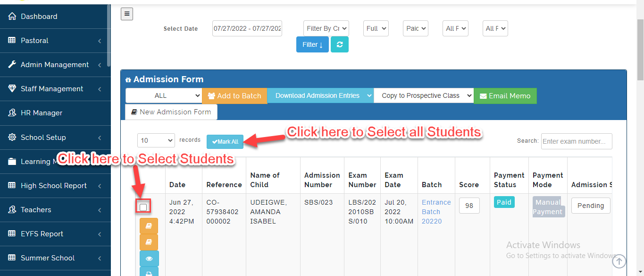Open the Entrance Batch 20220 link
The height and width of the screenshot is (276, 644).
[436, 212]
